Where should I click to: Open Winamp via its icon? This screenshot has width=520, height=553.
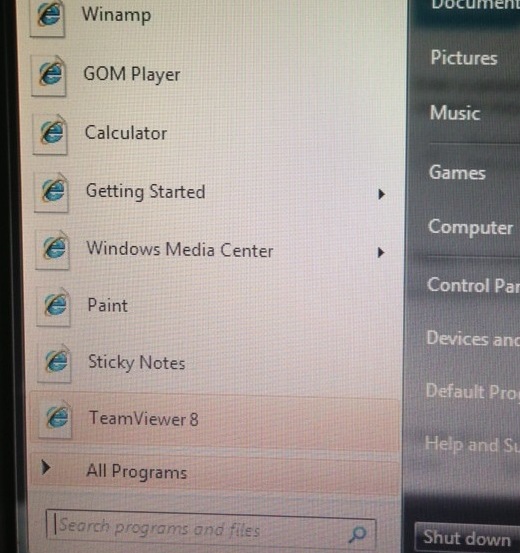pyautogui.click(x=48, y=17)
